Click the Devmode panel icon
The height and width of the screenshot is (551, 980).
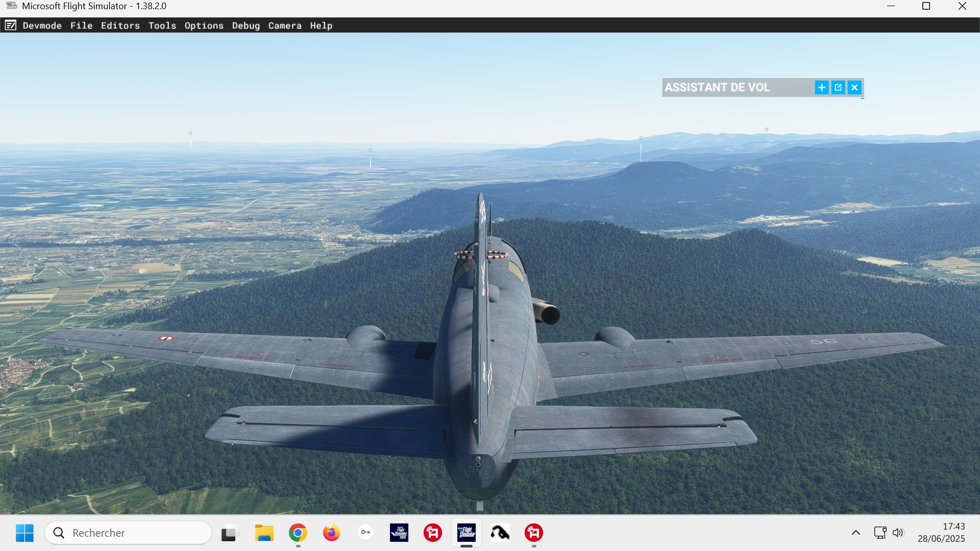coord(10,26)
